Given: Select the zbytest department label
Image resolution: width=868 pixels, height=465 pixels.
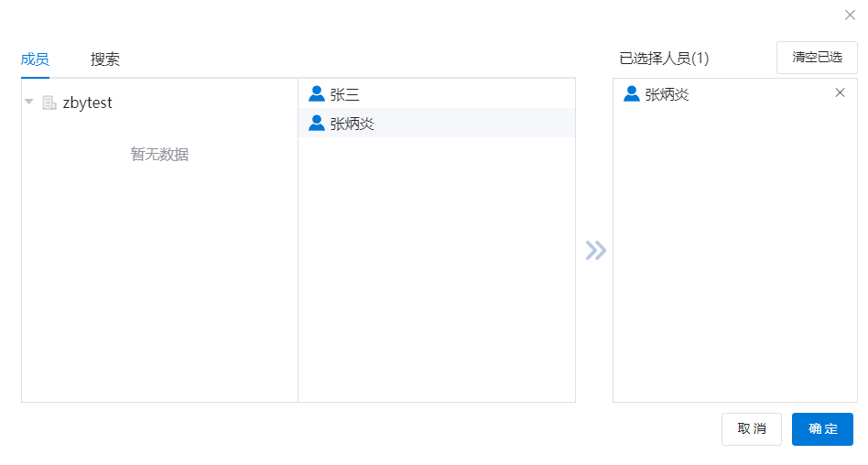Looking at the screenshot, I should pos(87,103).
